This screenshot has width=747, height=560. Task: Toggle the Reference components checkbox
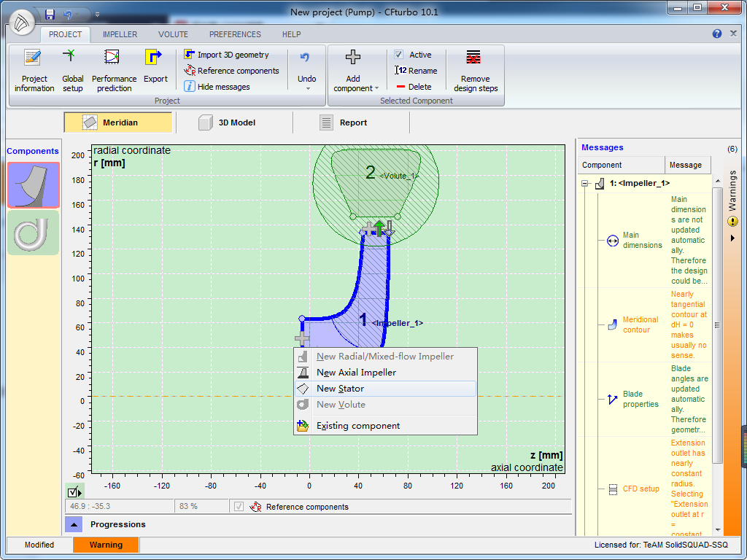(x=239, y=507)
